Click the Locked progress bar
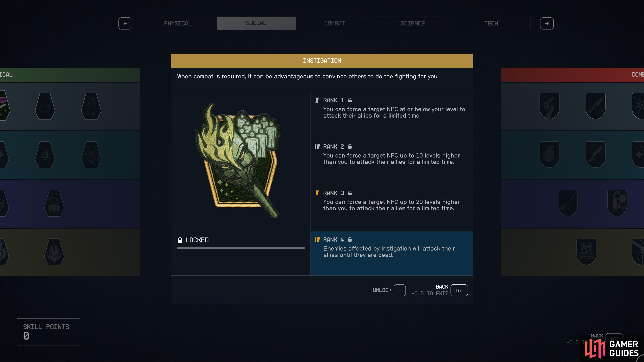 click(x=241, y=248)
